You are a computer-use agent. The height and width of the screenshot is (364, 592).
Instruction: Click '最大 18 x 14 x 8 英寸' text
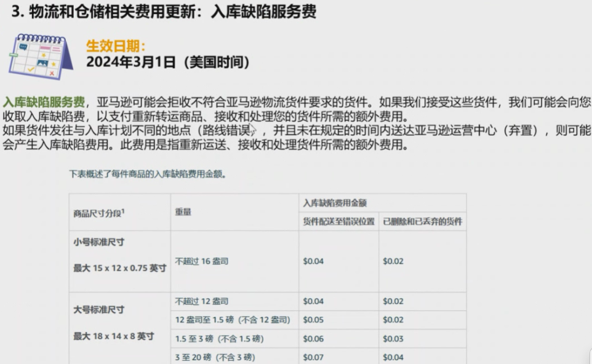[114, 336]
